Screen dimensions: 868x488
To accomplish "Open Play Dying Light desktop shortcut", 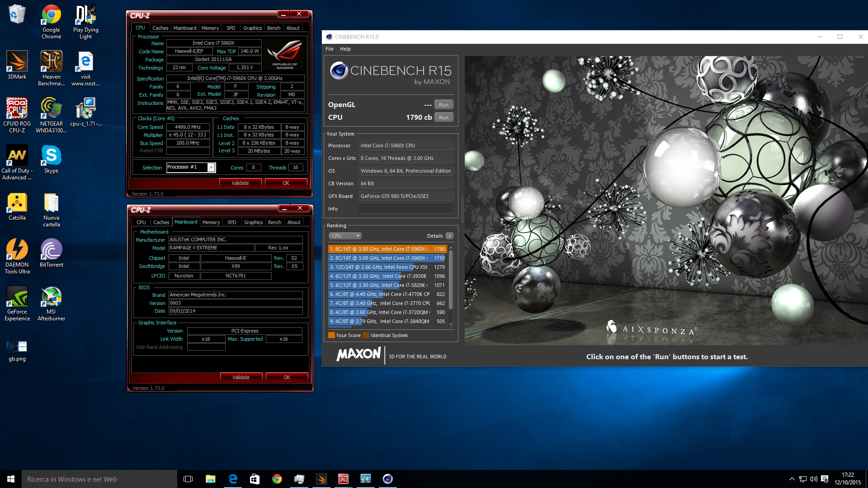I will pos(85,22).
